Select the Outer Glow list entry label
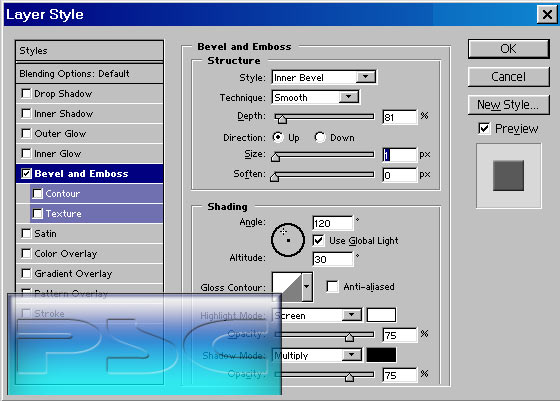Screen dimensions: 560x401 tap(60, 134)
